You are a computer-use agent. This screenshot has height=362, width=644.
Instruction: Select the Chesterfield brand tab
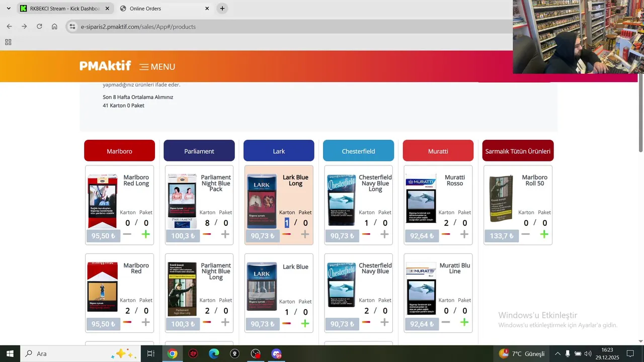pyautogui.click(x=358, y=151)
